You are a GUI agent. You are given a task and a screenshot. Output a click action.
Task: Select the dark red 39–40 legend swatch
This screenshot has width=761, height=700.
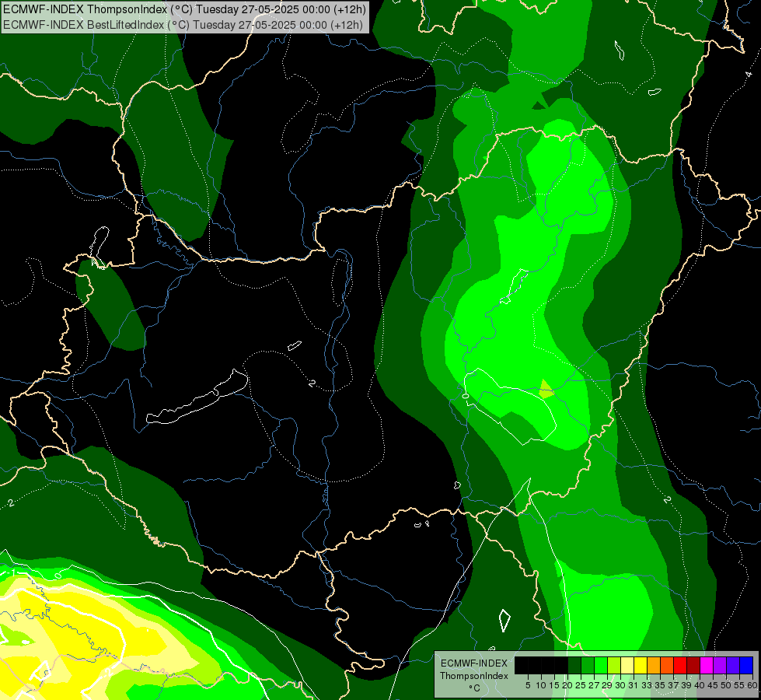tap(693, 665)
